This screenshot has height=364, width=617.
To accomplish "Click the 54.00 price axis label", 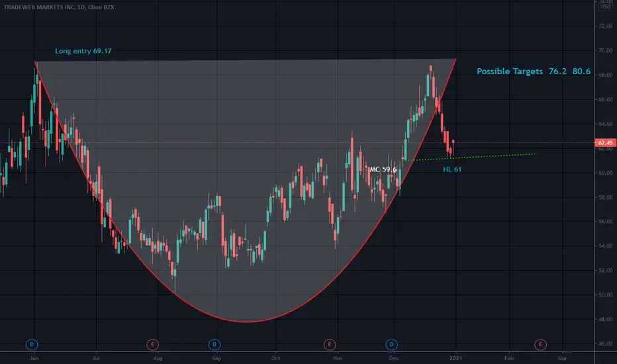I will tap(605, 246).
